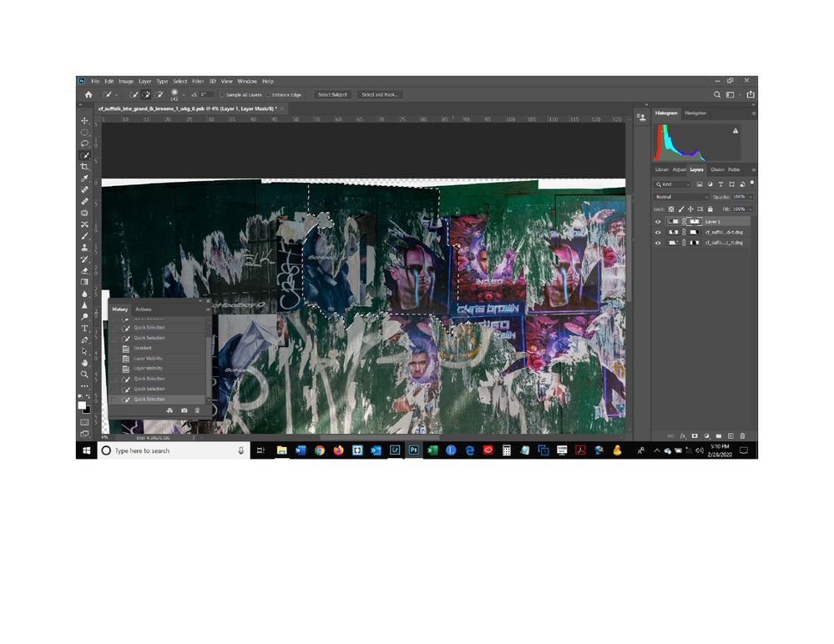
Task: Select the Move tool
Action: coord(84,121)
